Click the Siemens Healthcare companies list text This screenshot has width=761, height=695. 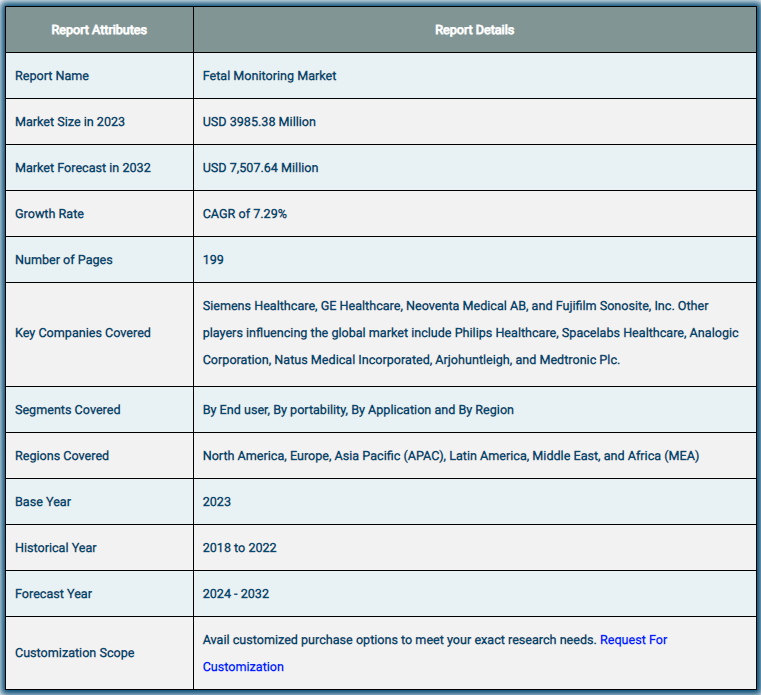[470, 333]
